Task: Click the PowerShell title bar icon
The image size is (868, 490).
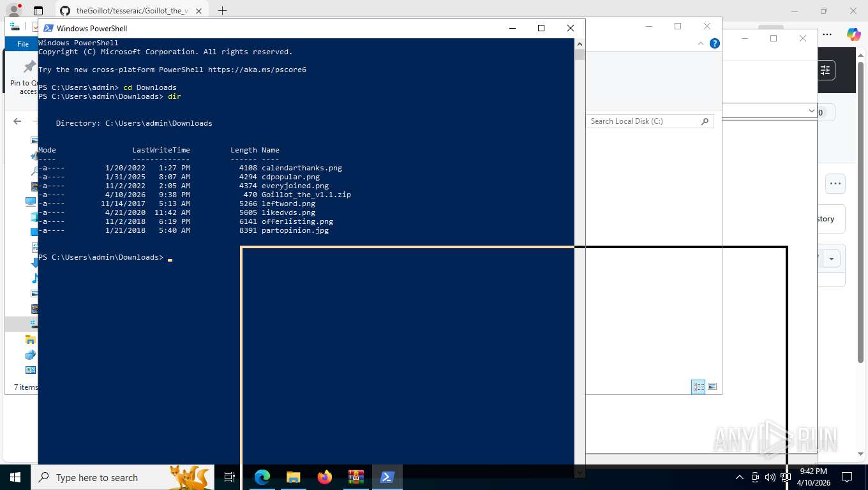Action: click(49, 28)
